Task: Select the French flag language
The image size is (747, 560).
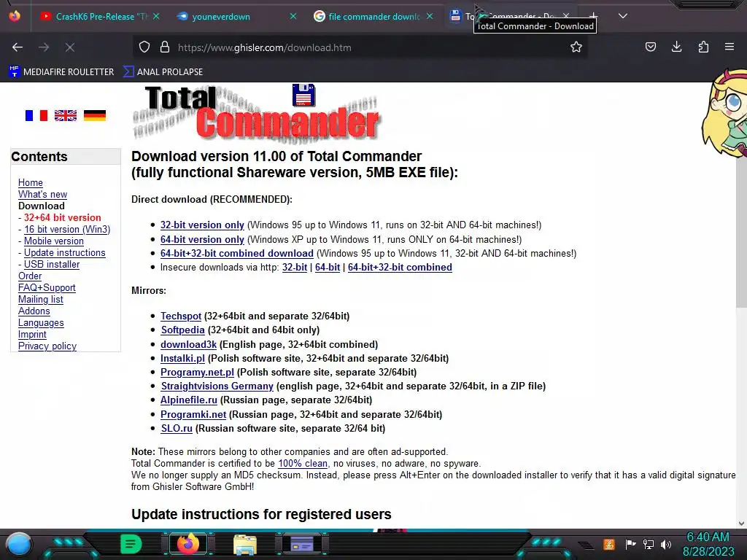Action: coord(36,116)
